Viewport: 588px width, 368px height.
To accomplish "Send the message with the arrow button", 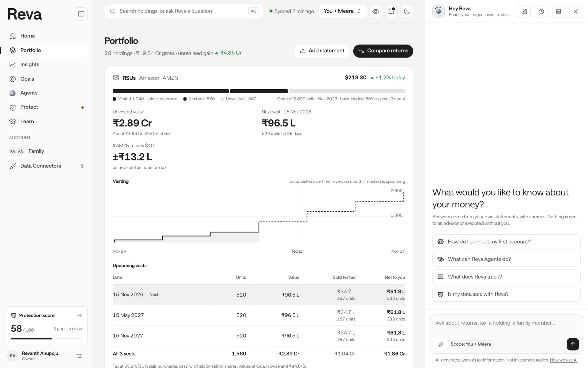I will coord(573,344).
